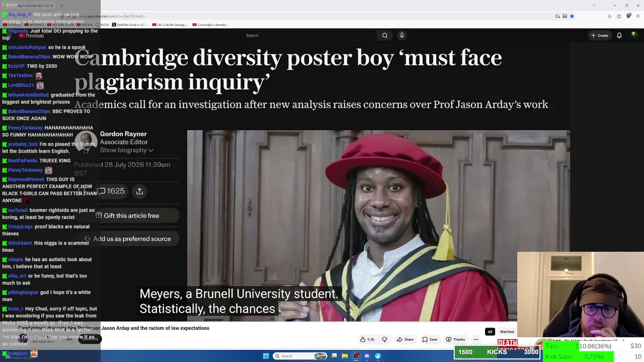Viewport: 644px width, 362px height.
Task: Click chat username MihawkaUnlimited
Action: [28, 95]
